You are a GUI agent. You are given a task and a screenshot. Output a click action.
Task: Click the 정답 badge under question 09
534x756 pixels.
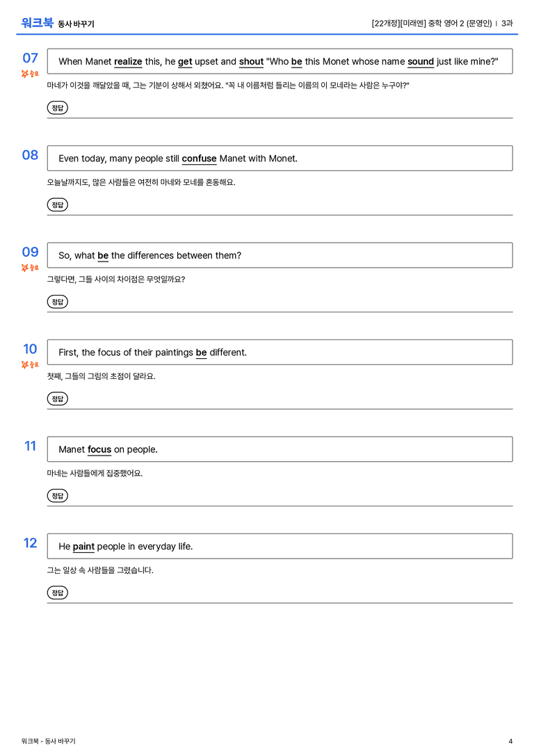tap(57, 301)
